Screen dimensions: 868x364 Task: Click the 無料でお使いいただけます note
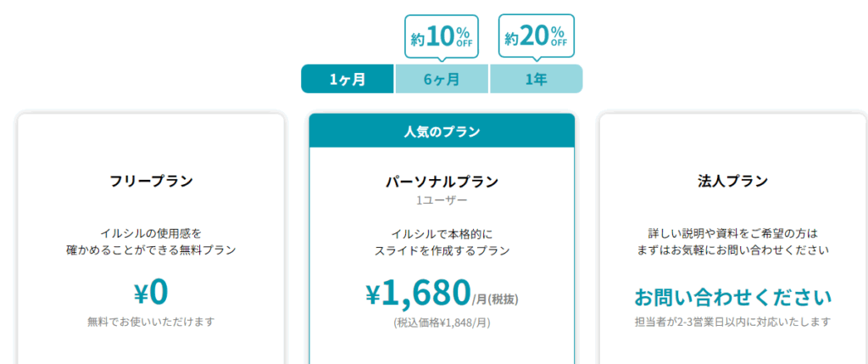click(x=151, y=322)
